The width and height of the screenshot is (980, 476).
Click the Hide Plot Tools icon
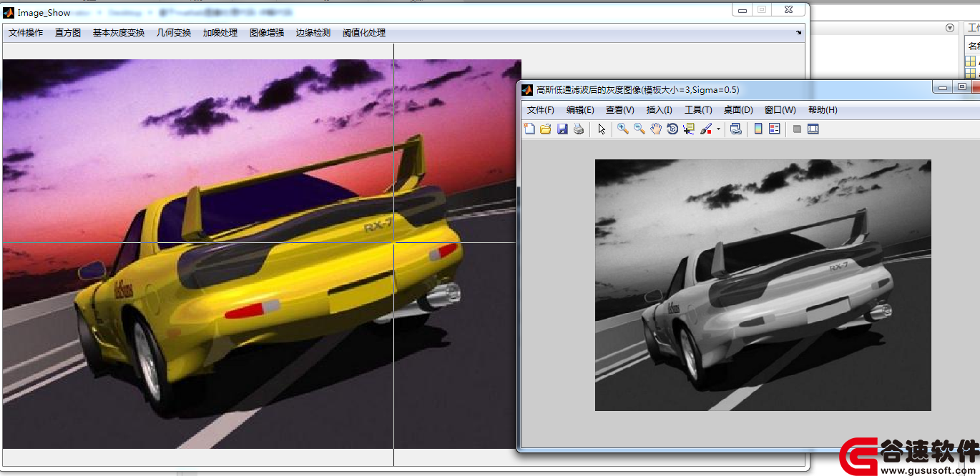(x=797, y=129)
